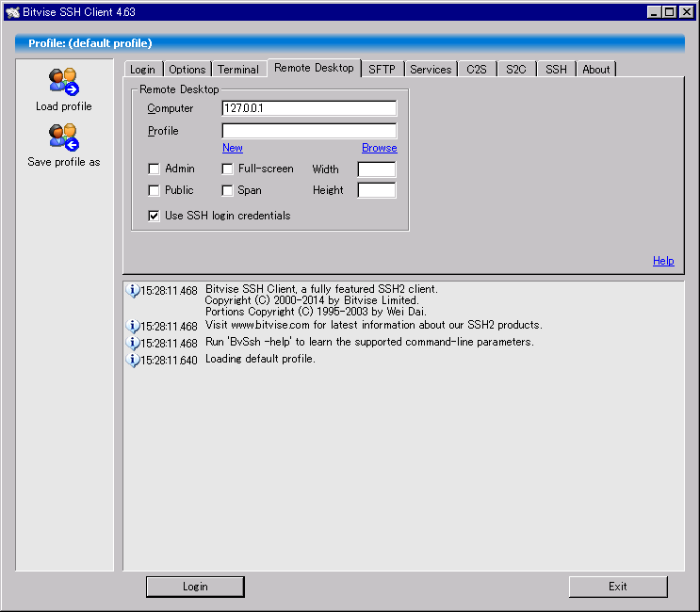The image size is (700, 612).
Task: Enable Full-screen checkbox
Action: pos(227,169)
